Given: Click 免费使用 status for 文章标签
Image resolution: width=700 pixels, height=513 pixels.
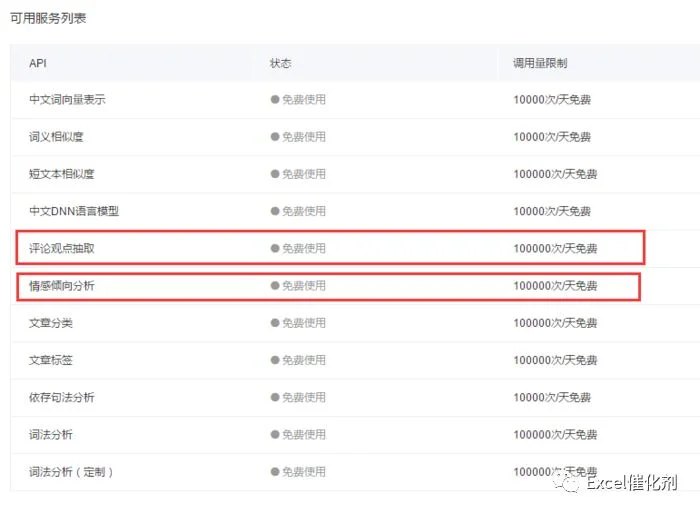Looking at the screenshot, I should tap(304, 360).
